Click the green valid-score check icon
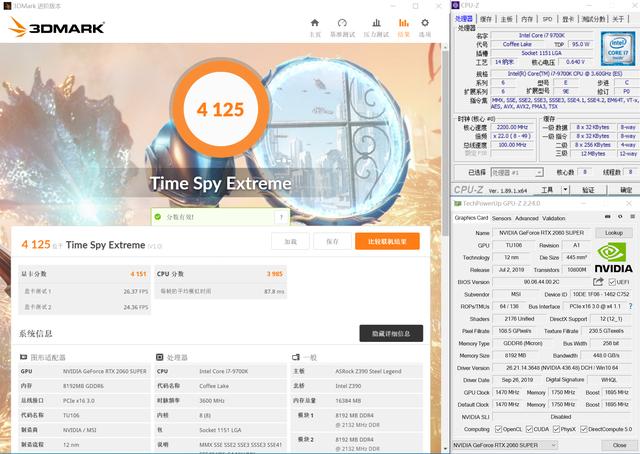The width and height of the screenshot is (640, 454). click(x=158, y=217)
